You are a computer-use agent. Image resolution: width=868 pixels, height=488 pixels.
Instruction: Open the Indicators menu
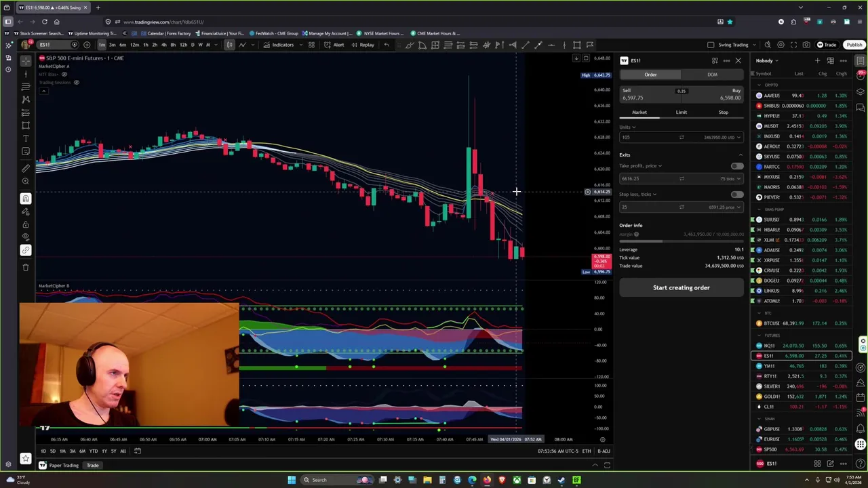click(x=279, y=45)
